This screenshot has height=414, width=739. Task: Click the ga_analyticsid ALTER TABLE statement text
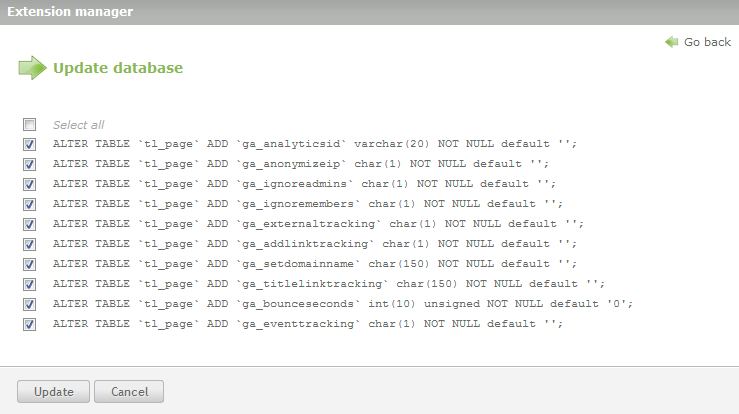314,144
